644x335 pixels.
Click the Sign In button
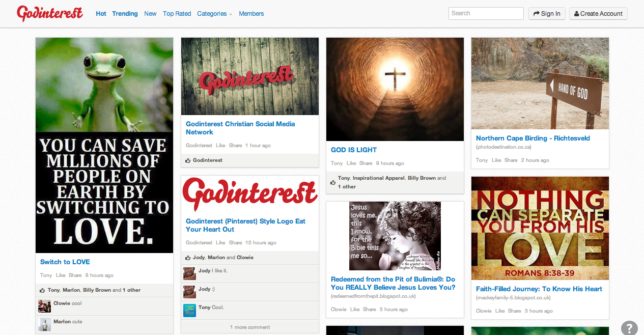(x=547, y=14)
